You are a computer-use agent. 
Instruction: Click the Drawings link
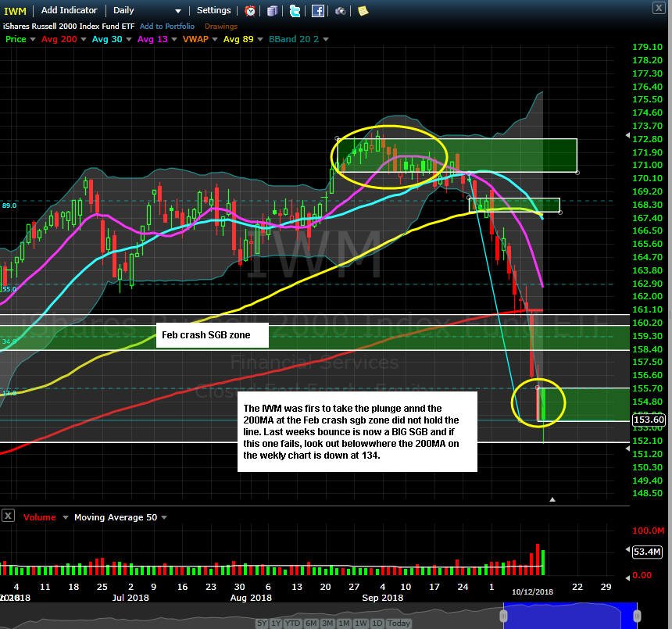220,26
